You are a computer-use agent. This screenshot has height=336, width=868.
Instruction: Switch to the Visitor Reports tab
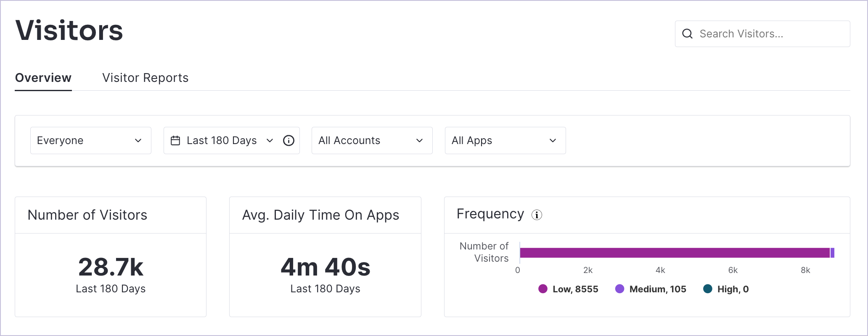(x=145, y=78)
